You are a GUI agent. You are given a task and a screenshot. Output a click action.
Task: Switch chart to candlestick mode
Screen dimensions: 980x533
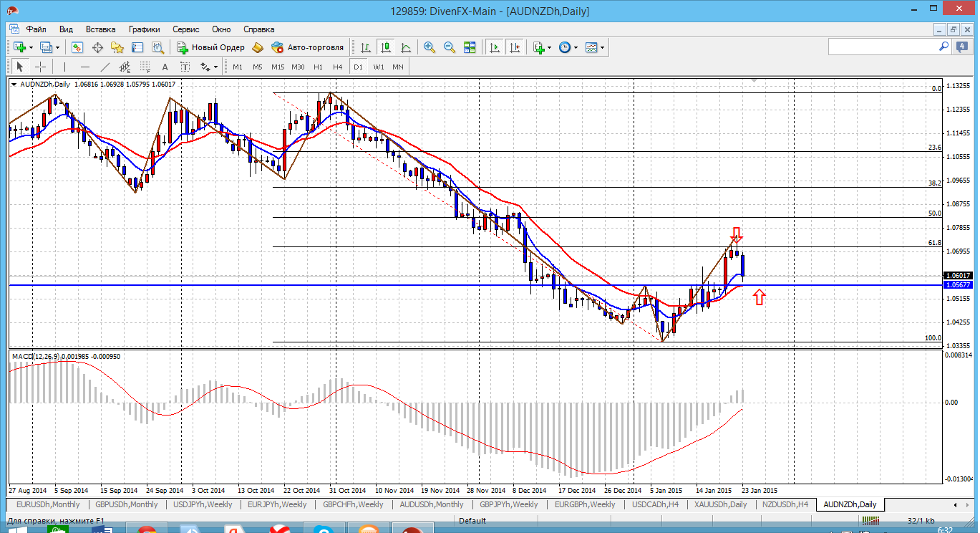pyautogui.click(x=386, y=47)
